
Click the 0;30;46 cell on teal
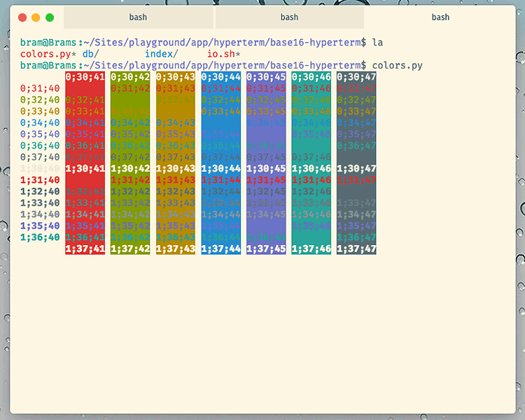pyautogui.click(x=311, y=77)
